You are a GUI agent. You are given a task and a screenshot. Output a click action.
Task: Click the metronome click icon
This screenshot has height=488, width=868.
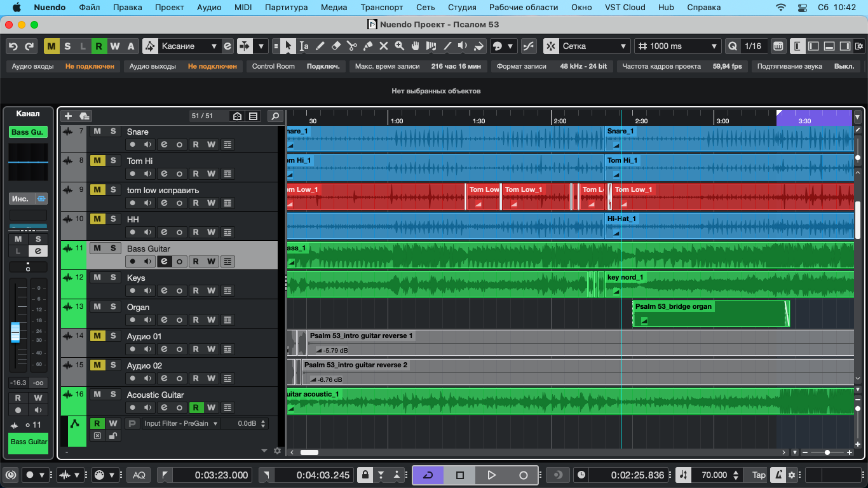tap(778, 475)
